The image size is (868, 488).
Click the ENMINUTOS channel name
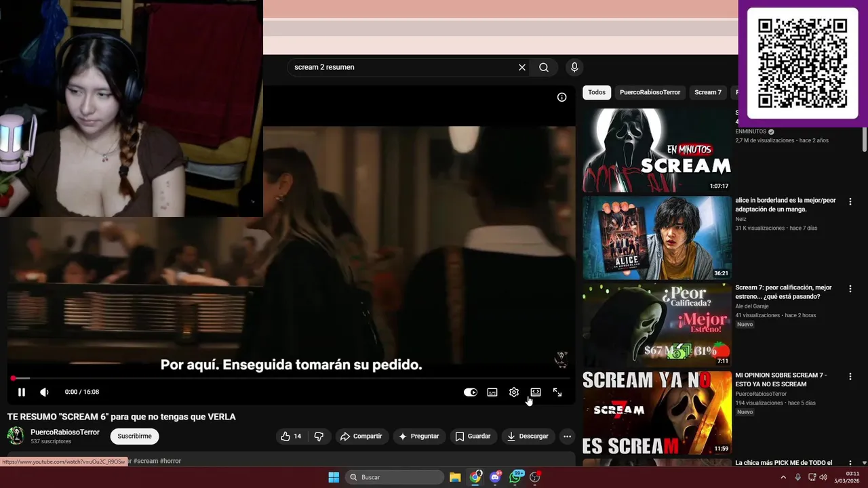coord(751,131)
